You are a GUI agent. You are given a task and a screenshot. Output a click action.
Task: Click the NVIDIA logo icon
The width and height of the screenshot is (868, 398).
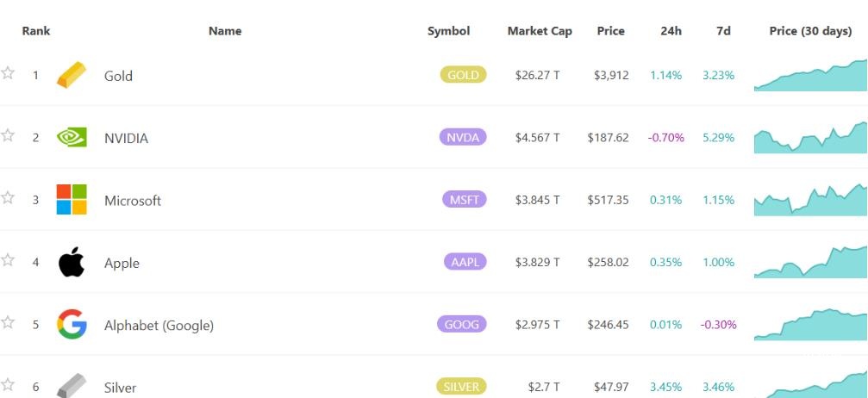[x=72, y=137]
